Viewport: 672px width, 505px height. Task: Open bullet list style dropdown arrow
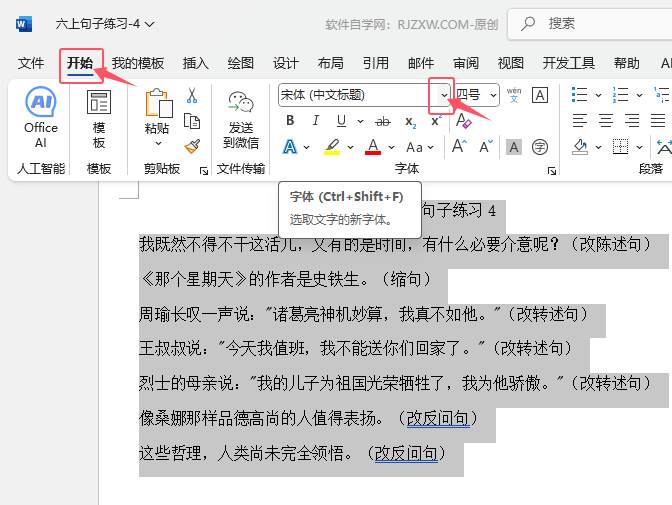click(598, 95)
